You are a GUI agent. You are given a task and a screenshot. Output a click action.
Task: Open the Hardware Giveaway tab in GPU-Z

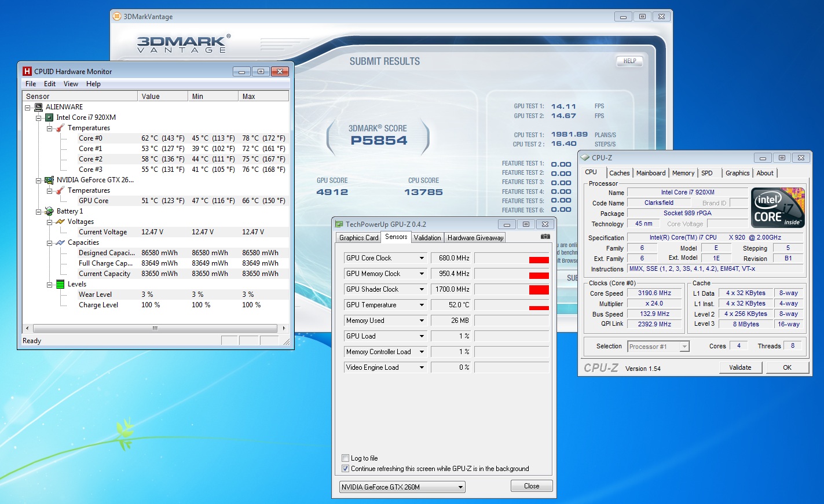coord(475,238)
